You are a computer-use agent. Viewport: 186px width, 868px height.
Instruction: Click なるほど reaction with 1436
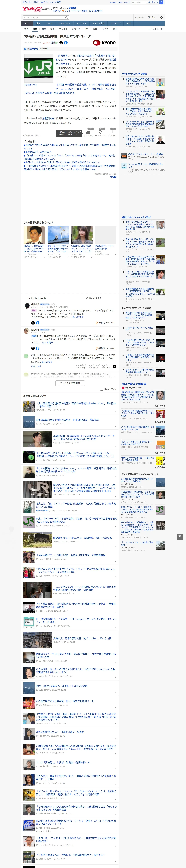(x=94, y=366)
